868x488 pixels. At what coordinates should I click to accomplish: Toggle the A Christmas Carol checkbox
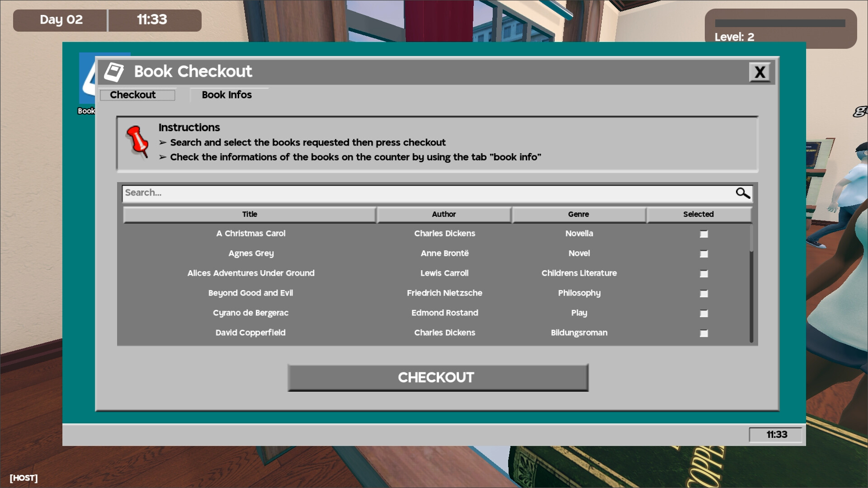(x=704, y=234)
